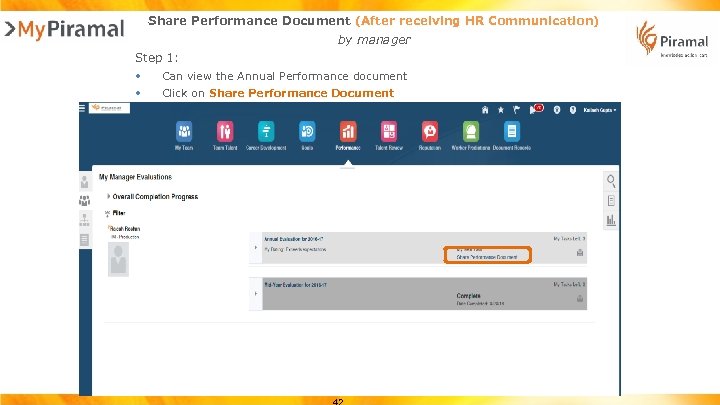The height and width of the screenshot is (405, 720).
Task: Click the 'Complete' status text
Action: tap(468, 296)
